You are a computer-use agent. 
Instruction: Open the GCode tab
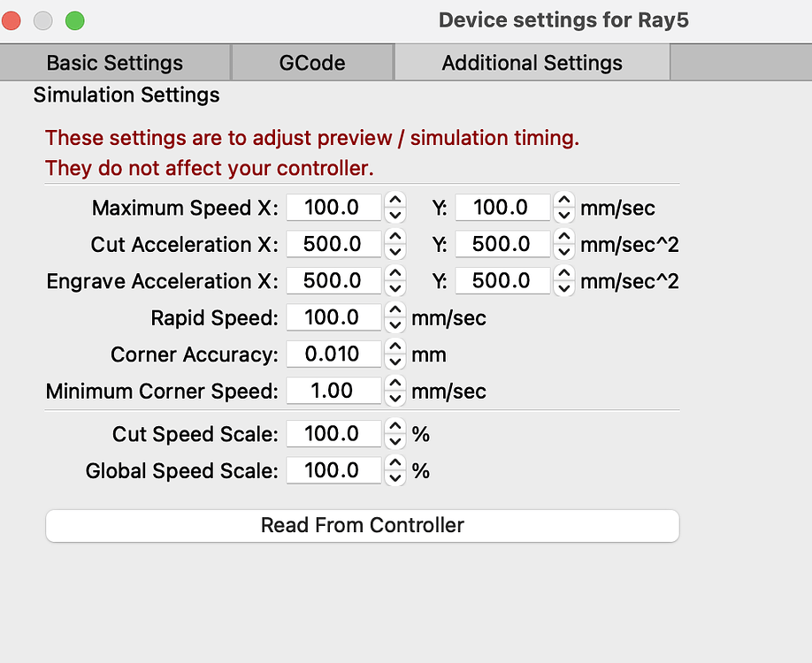311,62
